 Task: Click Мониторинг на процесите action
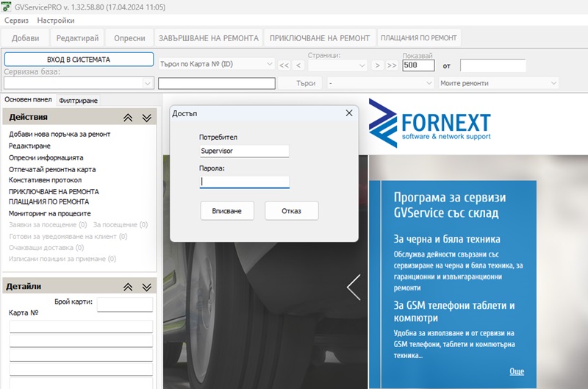[49, 213]
